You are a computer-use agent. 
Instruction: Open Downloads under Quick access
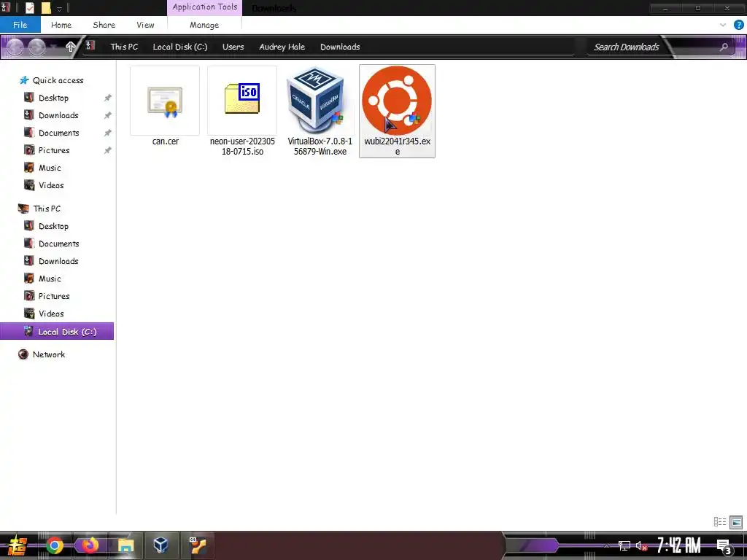pos(57,115)
